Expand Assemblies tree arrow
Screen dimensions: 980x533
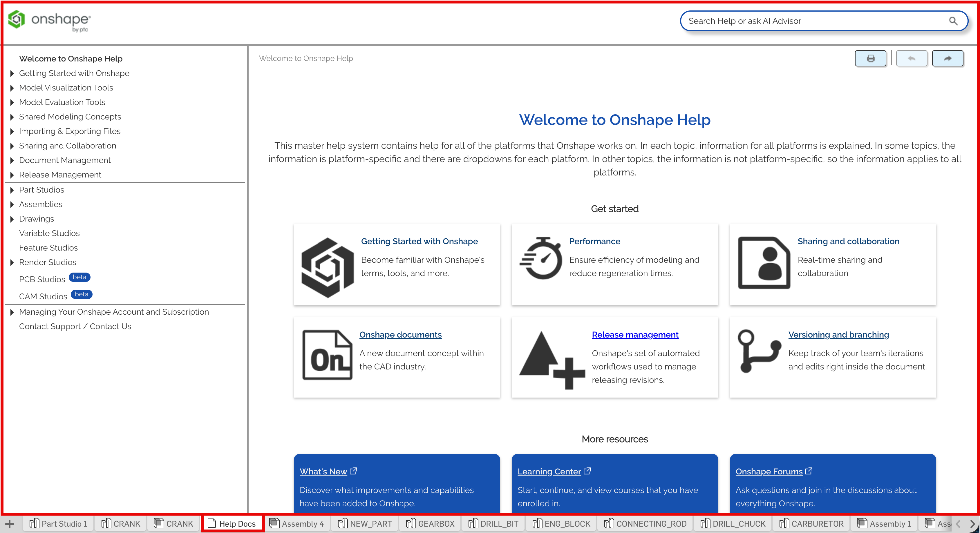[x=12, y=204]
